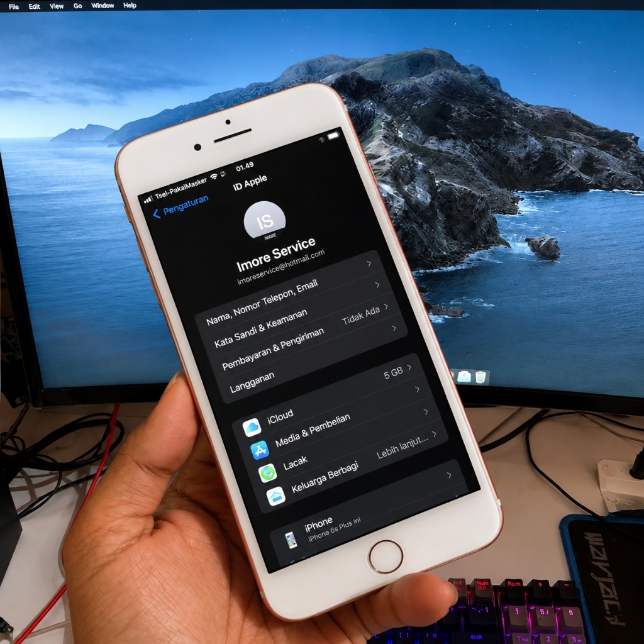This screenshot has width=644, height=644.
Task: Tap the chevron next to Tidak Ada
Action: [x=386, y=307]
